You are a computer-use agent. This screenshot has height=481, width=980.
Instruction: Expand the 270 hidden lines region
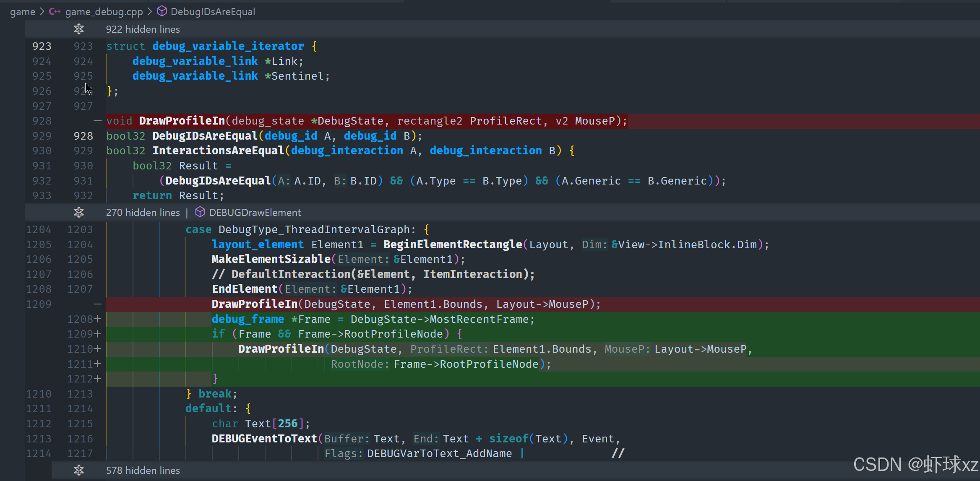click(x=143, y=213)
